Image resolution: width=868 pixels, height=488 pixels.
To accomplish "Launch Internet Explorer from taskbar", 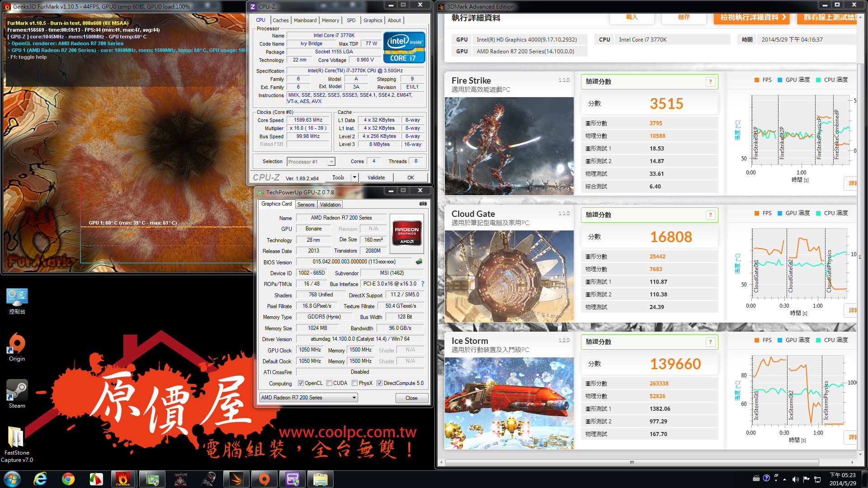I will (41, 479).
